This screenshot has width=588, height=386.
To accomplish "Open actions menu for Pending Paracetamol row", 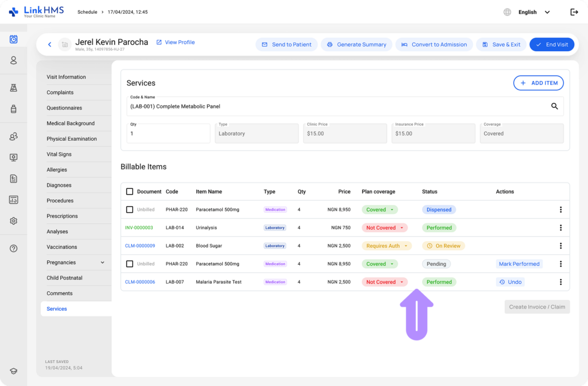I will (560, 264).
